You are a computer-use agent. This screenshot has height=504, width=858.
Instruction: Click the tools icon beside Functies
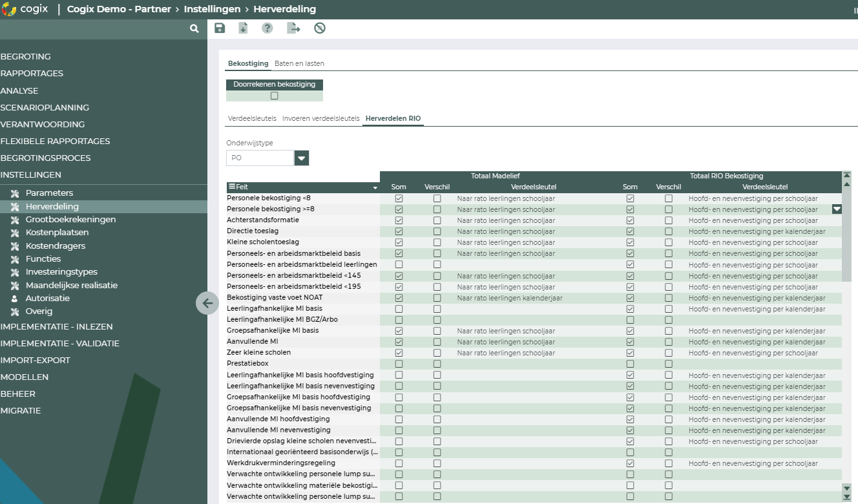[x=15, y=259]
